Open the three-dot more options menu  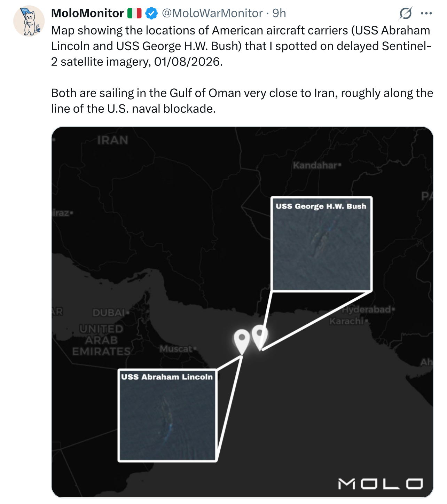(x=426, y=14)
